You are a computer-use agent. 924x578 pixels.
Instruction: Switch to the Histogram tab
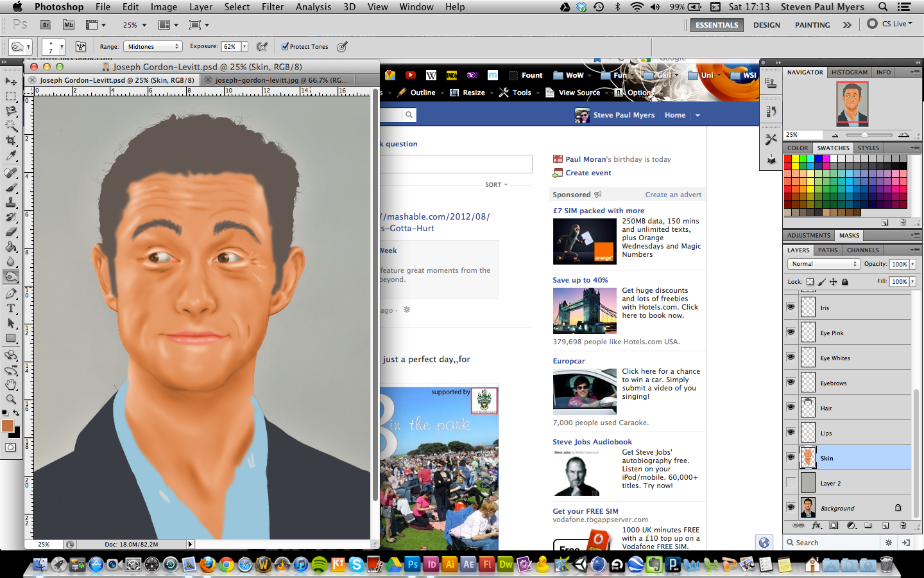850,72
